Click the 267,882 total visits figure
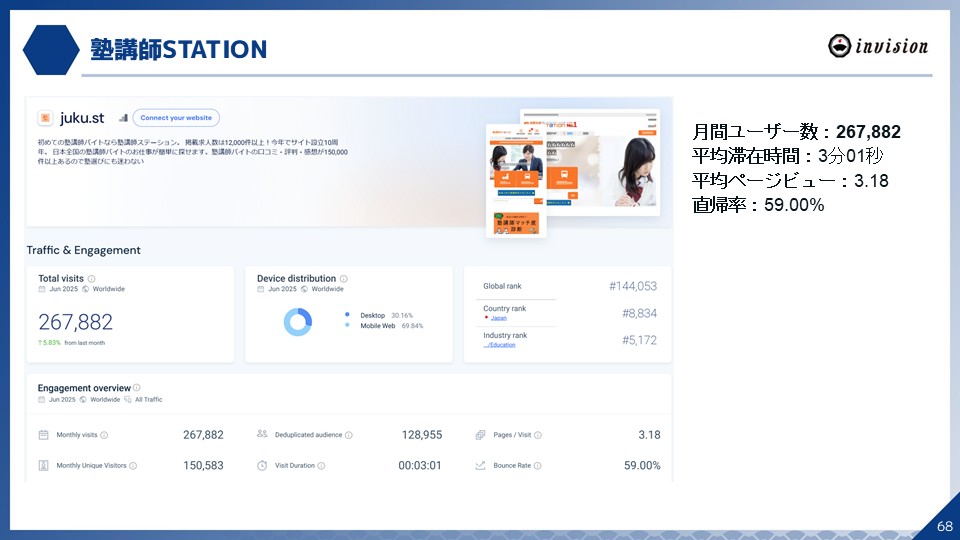This screenshot has height=540, width=960. pos(75,322)
